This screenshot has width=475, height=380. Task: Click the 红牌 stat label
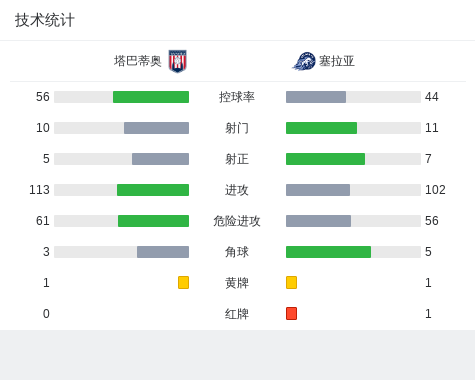pos(237,314)
